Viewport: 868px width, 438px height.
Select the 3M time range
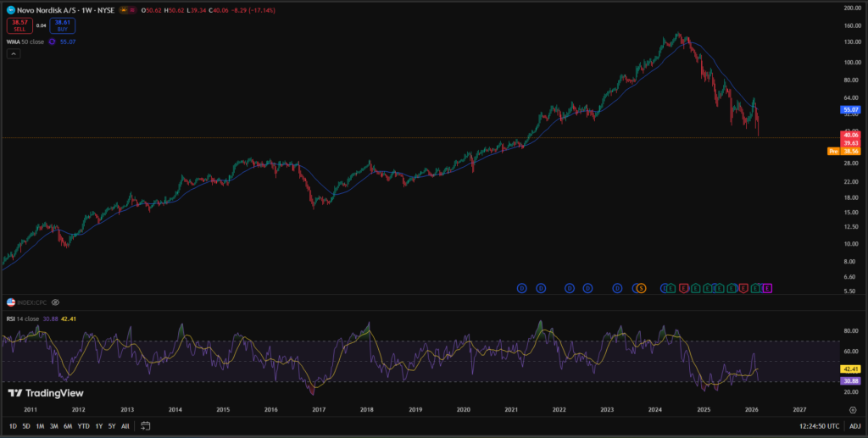click(53, 426)
